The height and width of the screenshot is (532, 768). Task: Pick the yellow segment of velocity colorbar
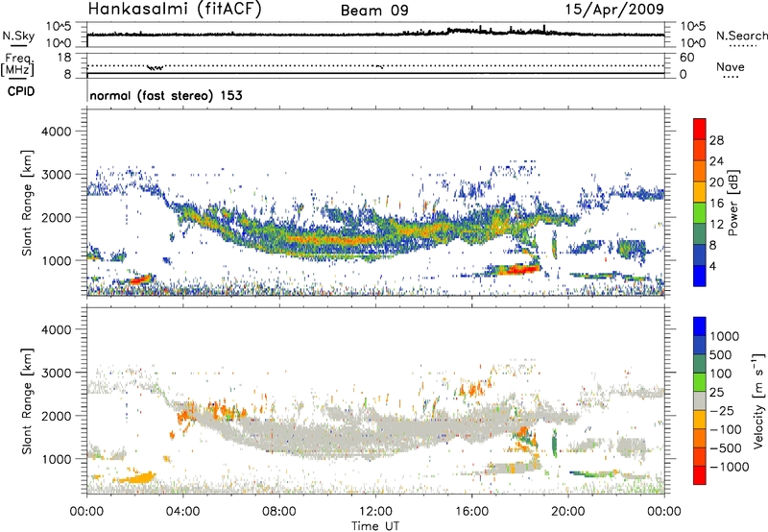click(x=700, y=420)
